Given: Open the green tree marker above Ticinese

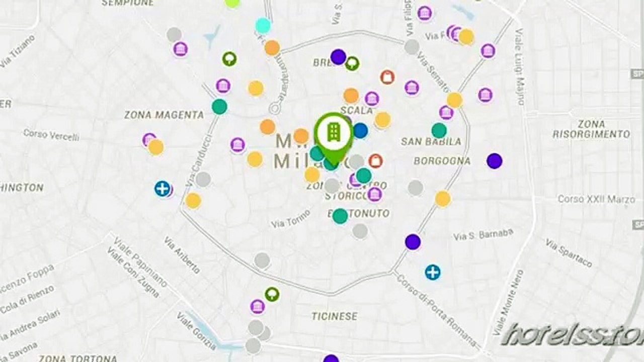Looking at the screenshot, I should point(272,294).
